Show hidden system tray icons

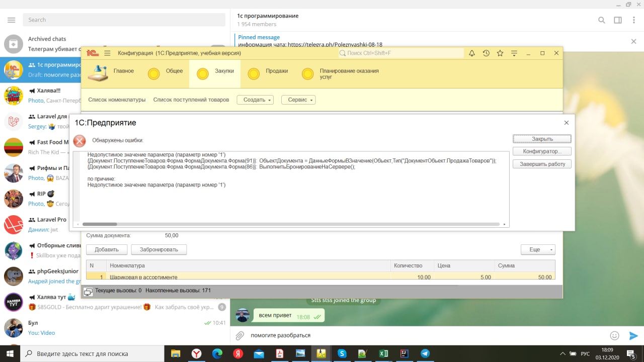pyautogui.click(x=563, y=353)
